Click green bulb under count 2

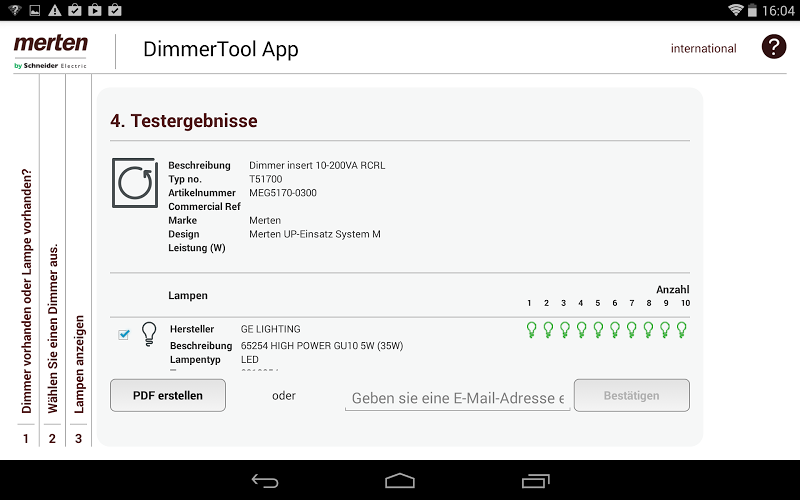(x=548, y=330)
